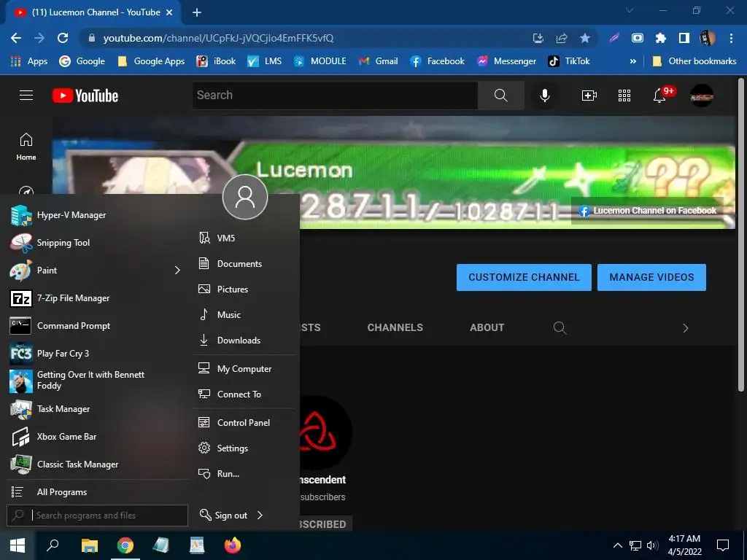This screenshot has height=560, width=747.
Task: Open the YouTube apps grid
Action: coord(624,96)
